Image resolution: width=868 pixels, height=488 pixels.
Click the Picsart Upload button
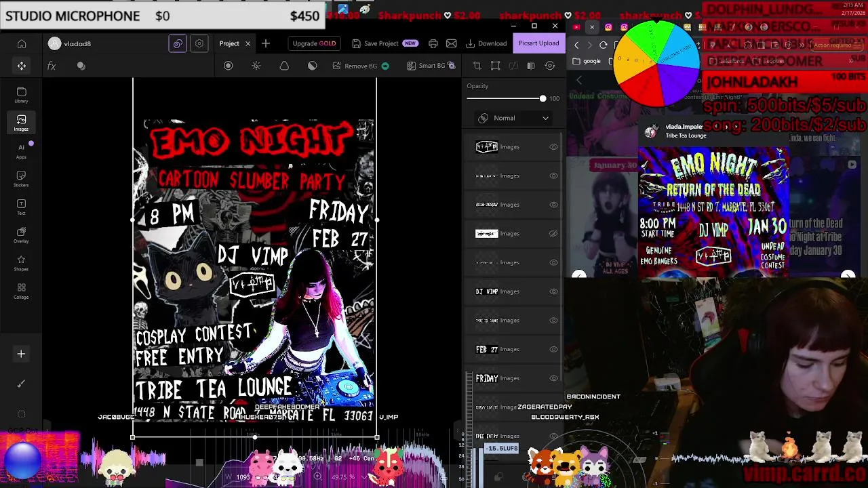(539, 43)
